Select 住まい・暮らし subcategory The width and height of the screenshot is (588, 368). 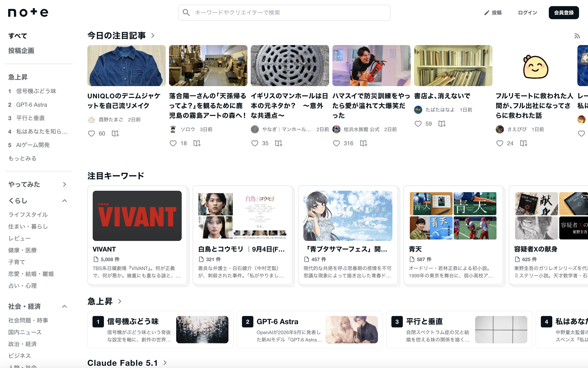tap(28, 226)
